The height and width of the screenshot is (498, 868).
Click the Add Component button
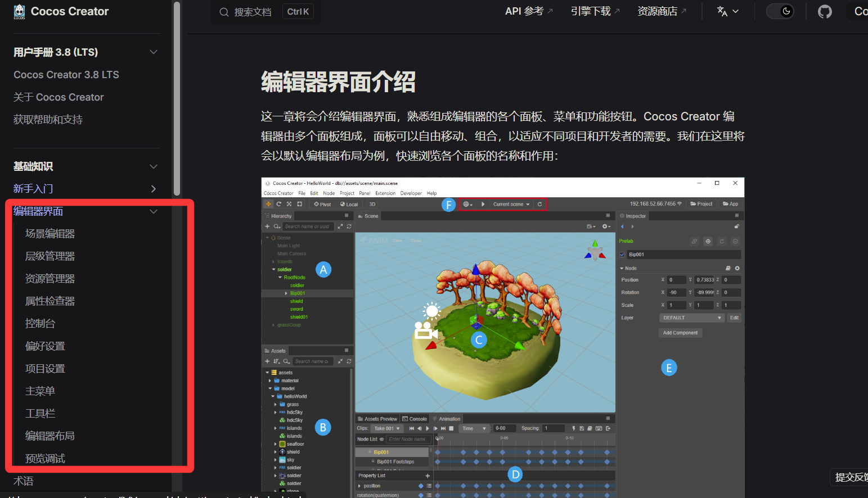[680, 333]
